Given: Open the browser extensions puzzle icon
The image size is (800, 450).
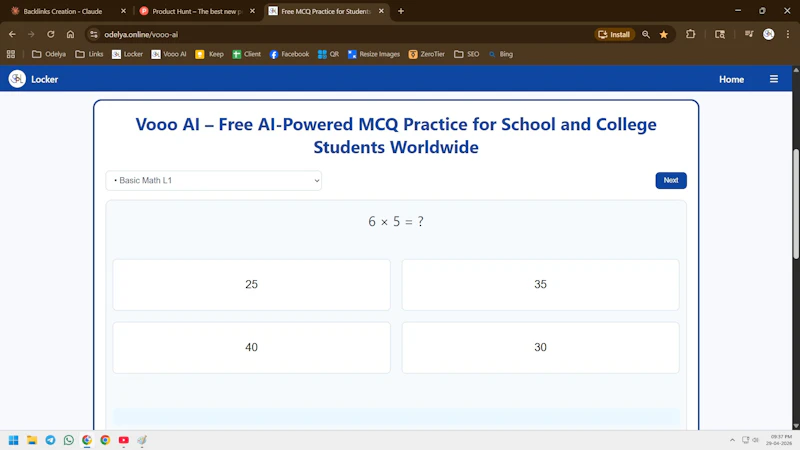Looking at the screenshot, I should [691, 34].
